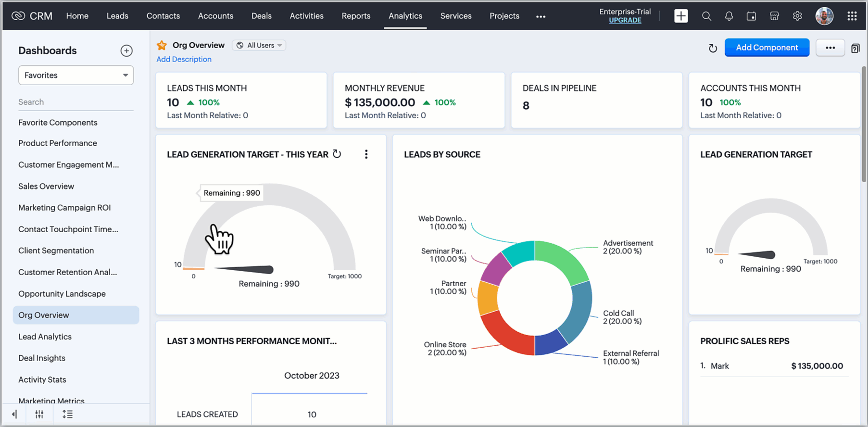Open Lead Generation Target vertical dots menu
This screenshot has height=427, width=868.
point(366,154)
